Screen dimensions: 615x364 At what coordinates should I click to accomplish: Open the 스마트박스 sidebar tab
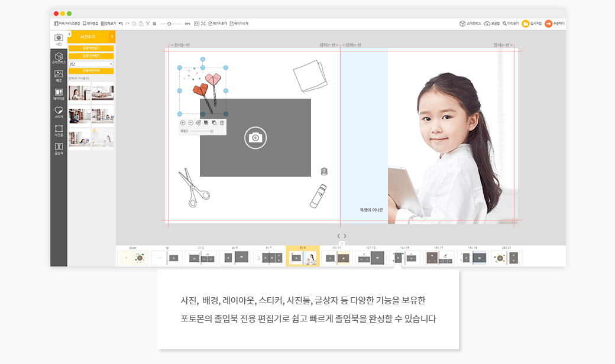click(59, 58)
